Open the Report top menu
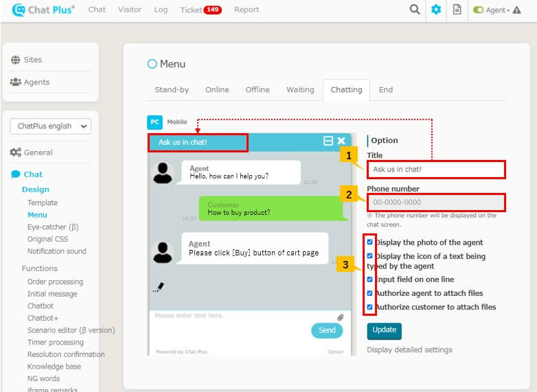The height and width of the screenshot is (392, 537). pos(247,10)
